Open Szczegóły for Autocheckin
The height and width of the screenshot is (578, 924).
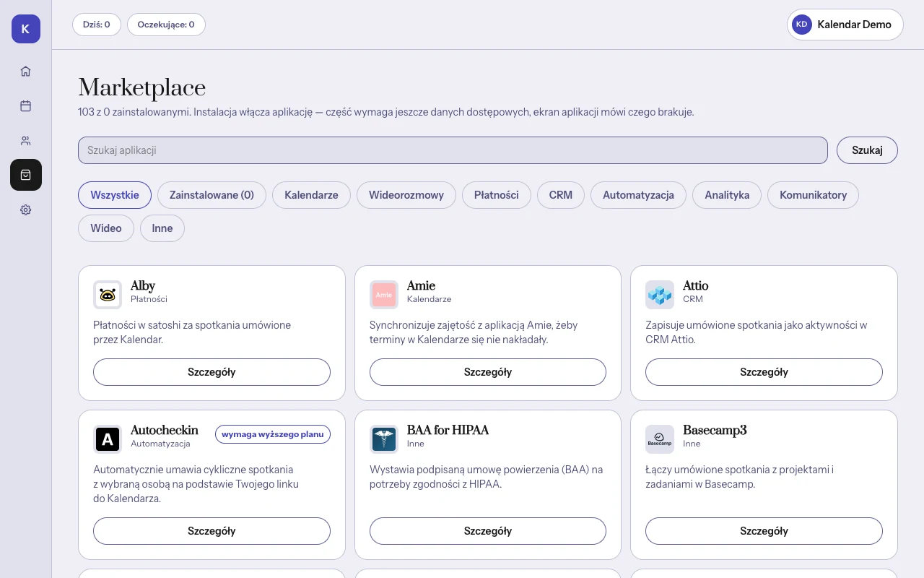[x=212, y=531]
